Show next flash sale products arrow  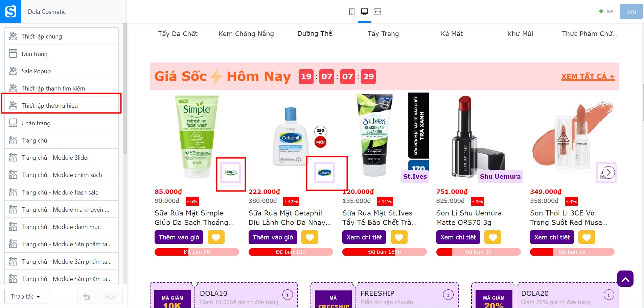point(608,172)
